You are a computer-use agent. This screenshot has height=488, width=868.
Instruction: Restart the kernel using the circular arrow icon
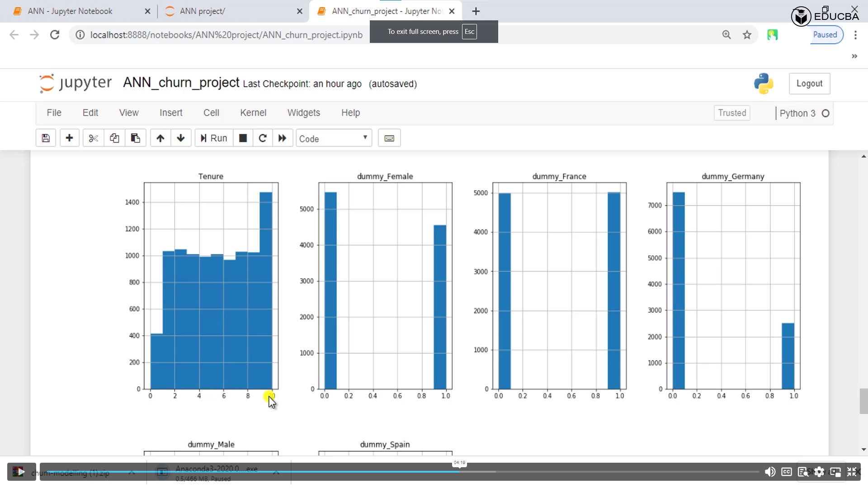(263, 138)
